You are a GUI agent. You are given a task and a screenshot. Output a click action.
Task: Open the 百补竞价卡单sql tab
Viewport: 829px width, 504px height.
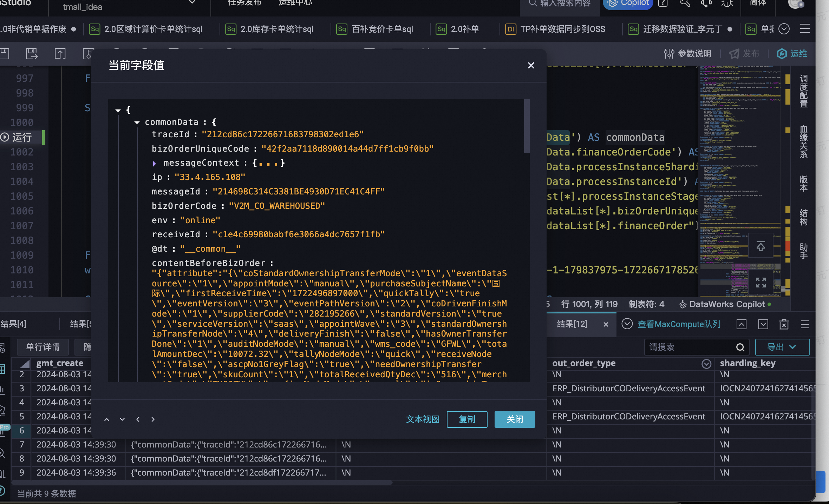(375, 29)
